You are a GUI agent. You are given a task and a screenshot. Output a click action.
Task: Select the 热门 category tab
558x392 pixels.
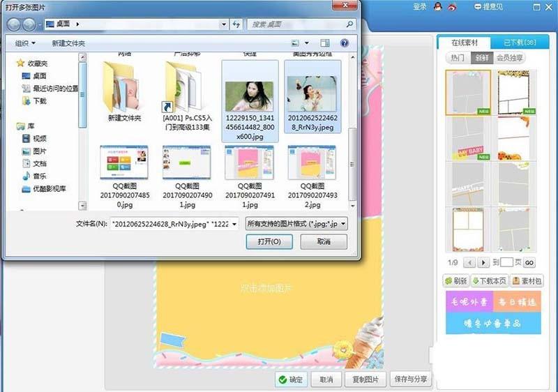click(458, 58)
